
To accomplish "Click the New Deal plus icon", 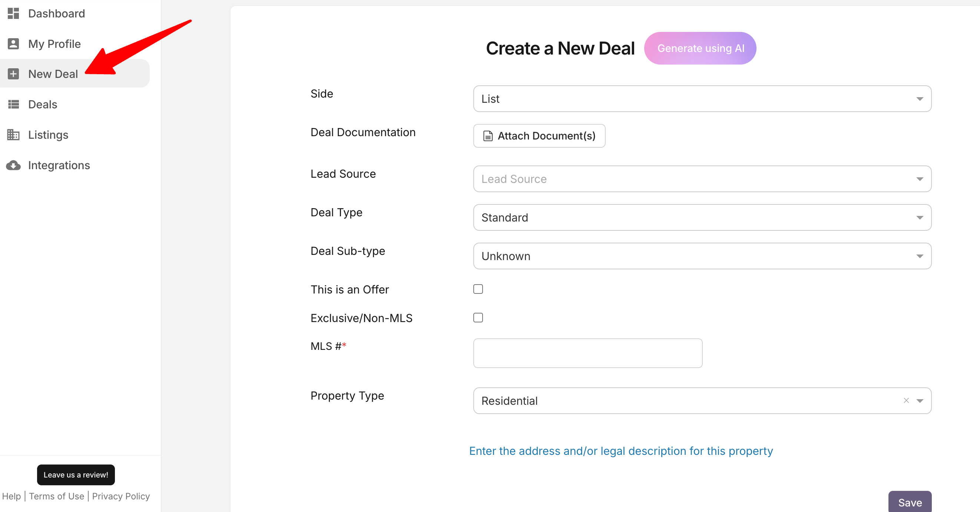I will click(13, 74).
